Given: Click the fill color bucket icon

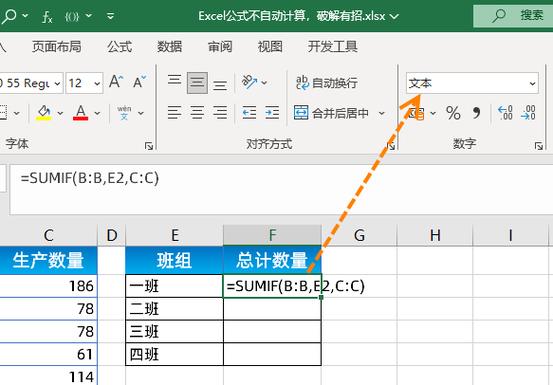Looking at the screenshot, I should tap(44, 113).
